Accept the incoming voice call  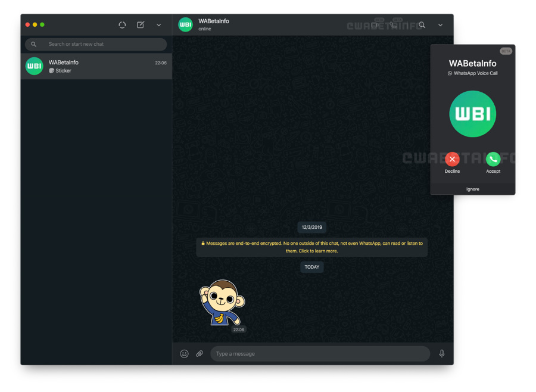pos(493,160)
